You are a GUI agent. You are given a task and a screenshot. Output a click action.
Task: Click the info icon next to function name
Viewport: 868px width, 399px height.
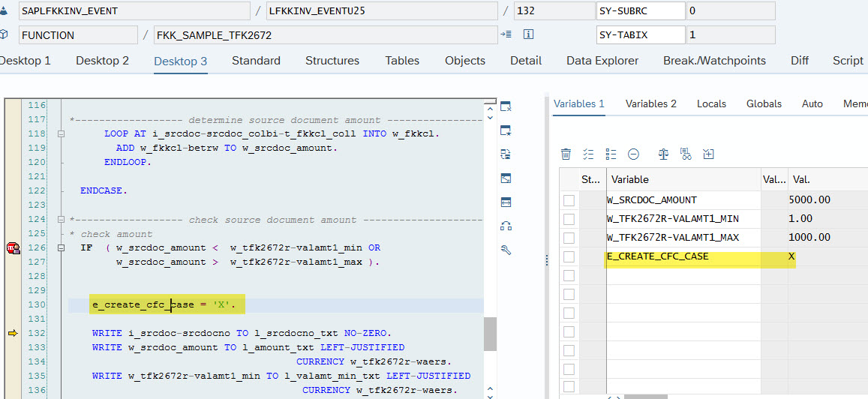528,35
